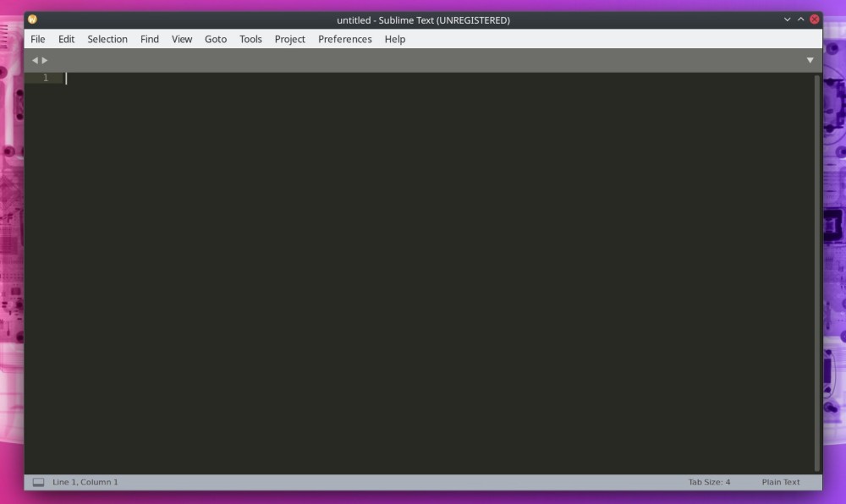Click the Sublime Text logo in the title bar

point(33,19)
